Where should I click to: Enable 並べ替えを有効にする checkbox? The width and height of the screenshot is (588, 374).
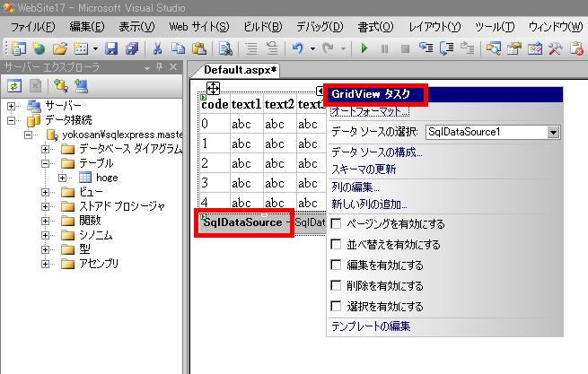(x=336, y=244)
